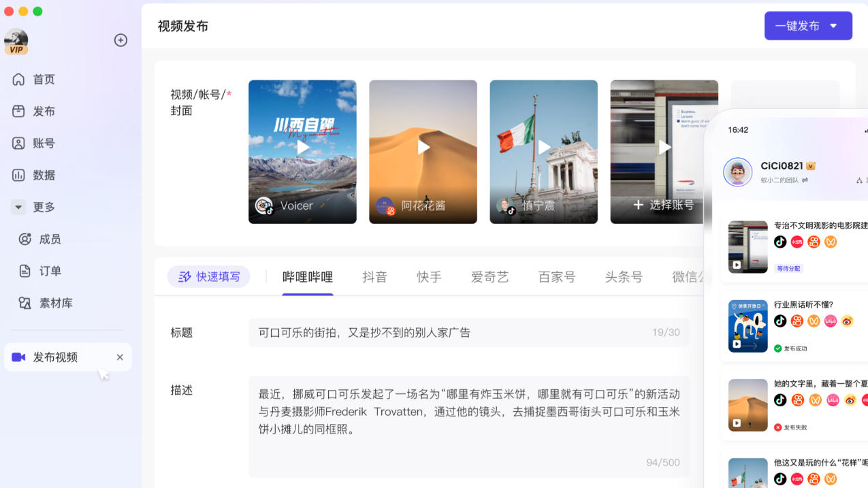
Task: Click the plus icon beside the VIP avatar
Action: click(120, 40)
